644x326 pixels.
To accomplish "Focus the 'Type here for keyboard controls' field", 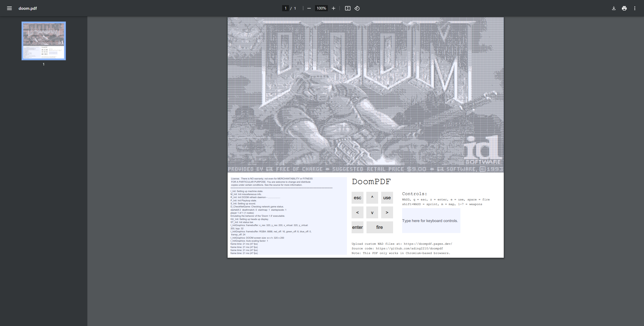I will click(x=431, y=221).
